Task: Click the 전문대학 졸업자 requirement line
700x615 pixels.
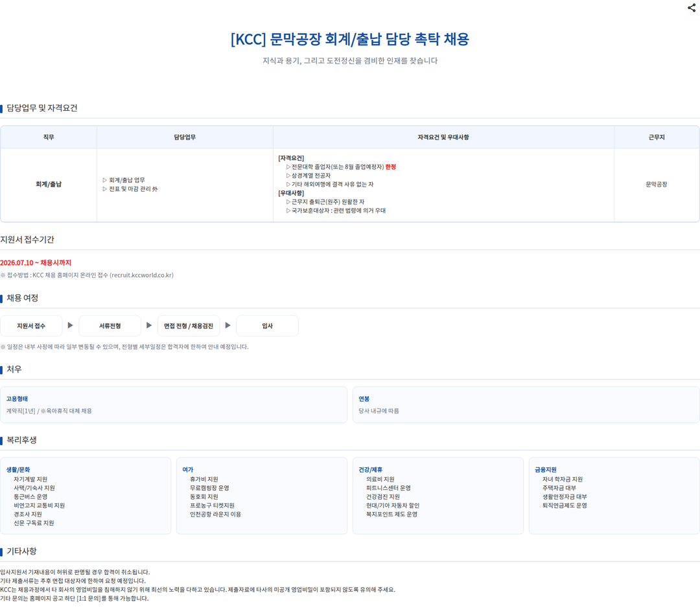Action: tap(341, 167)
